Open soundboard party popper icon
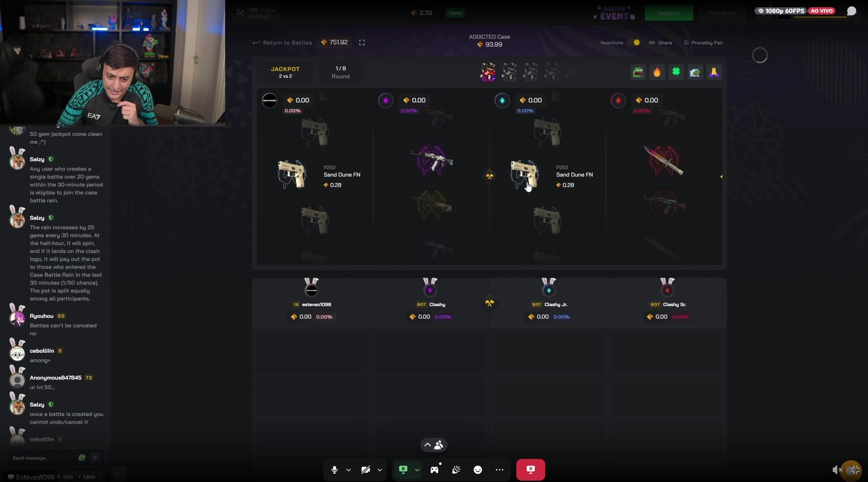 coord(456,470)
